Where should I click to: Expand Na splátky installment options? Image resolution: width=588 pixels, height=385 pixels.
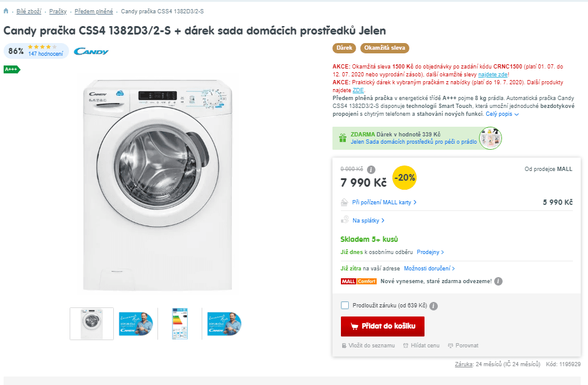click(368, 221)
